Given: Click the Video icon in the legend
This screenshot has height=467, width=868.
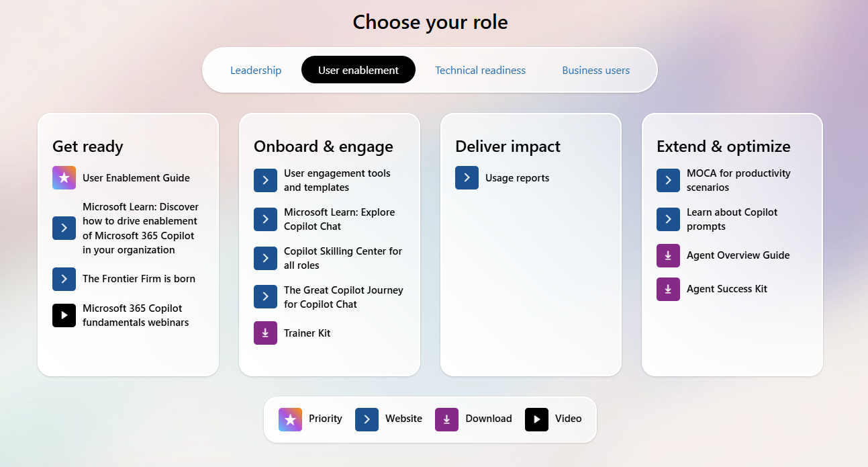Looking at the screenshot, I should [536, 419].
